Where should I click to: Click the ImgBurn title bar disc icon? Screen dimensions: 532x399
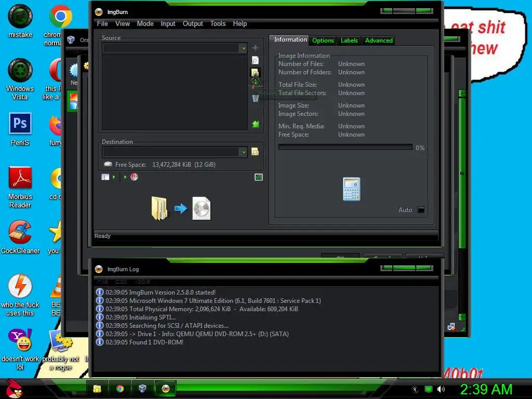[99, 12]
